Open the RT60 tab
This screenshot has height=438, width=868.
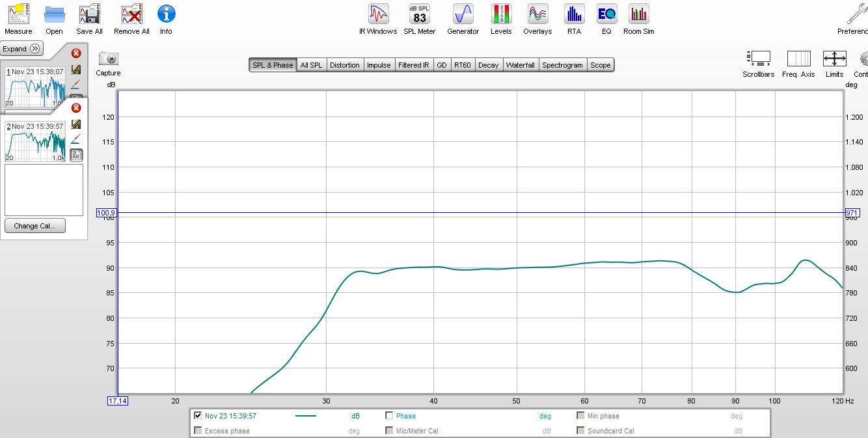tap(463, 65)
